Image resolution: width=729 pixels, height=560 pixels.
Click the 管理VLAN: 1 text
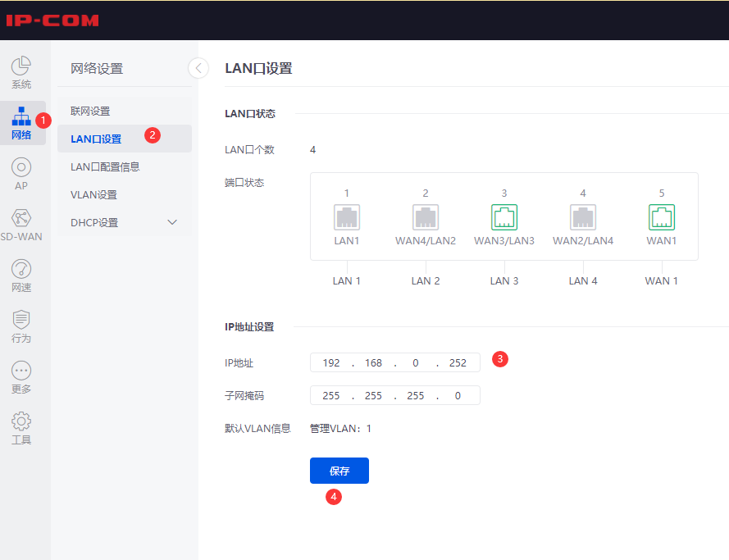pyautogui.click(x=341, y=429)
